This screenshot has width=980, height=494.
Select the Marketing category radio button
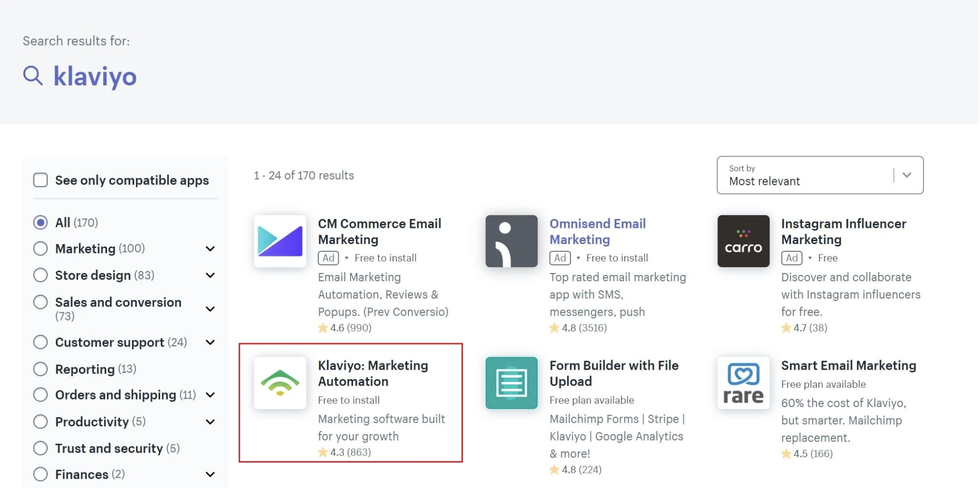[x=41, y=248]
